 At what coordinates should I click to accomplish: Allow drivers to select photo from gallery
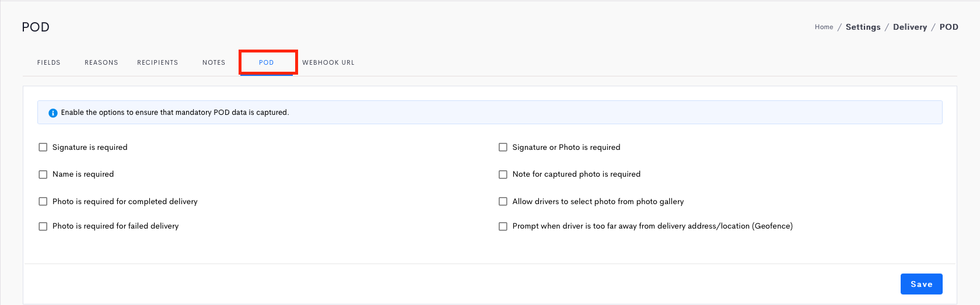point(503,202)
